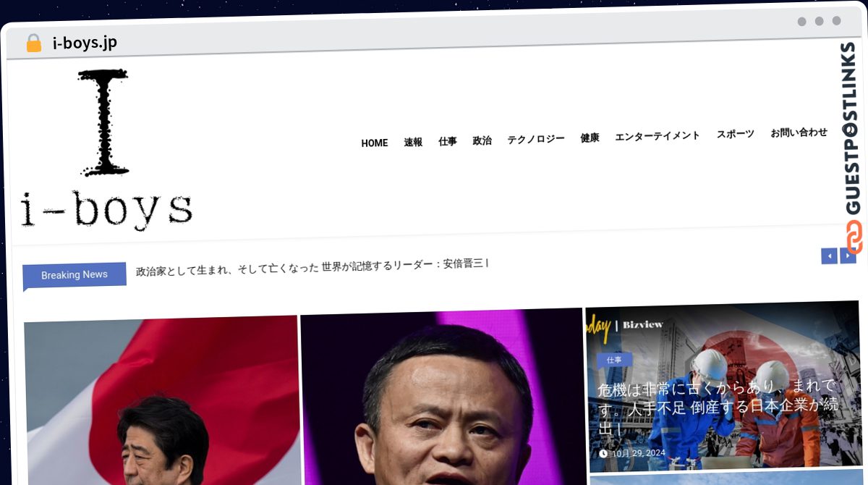Click the clock icon next to 10月 29, 2024
This screenshot has width=868, height=485.
(x=603, y=453)
